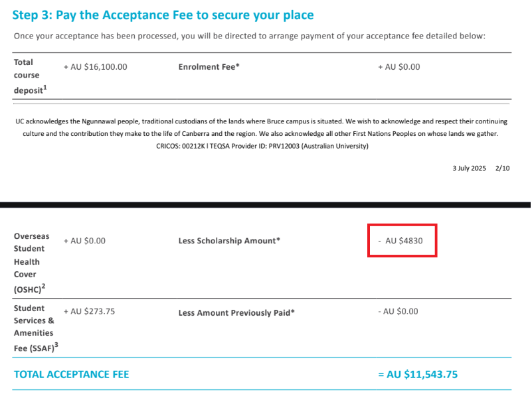Click the Ngunnawal people acknowledgement paragraph

pos(261,127)
